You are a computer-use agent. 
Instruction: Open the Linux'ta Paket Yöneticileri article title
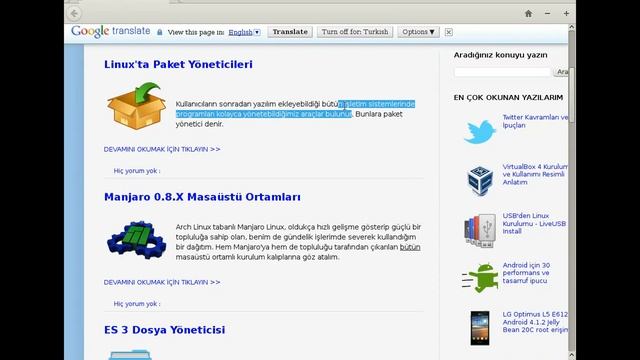[x=178, y=64]
